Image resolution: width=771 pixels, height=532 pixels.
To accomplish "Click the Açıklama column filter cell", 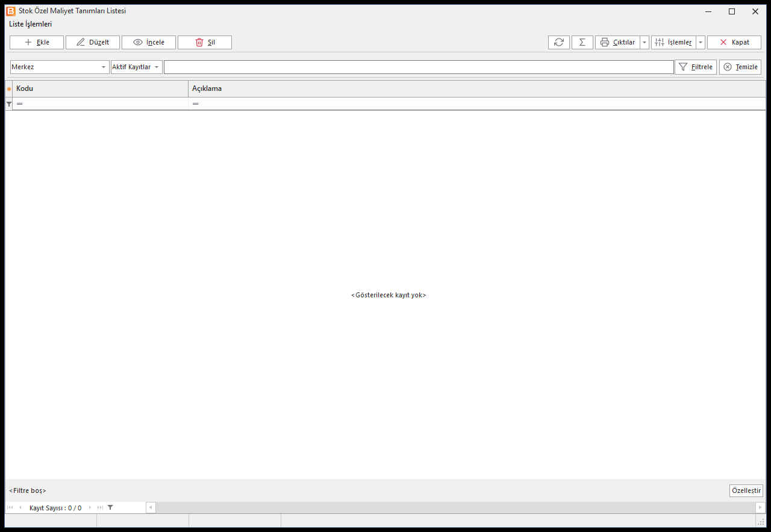I will click(x=477, y=104).
